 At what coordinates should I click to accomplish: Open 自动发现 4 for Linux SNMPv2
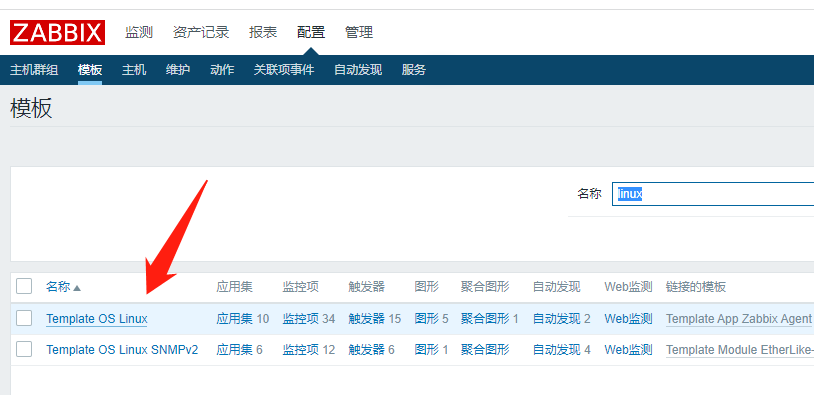click(x=557, y=350)
